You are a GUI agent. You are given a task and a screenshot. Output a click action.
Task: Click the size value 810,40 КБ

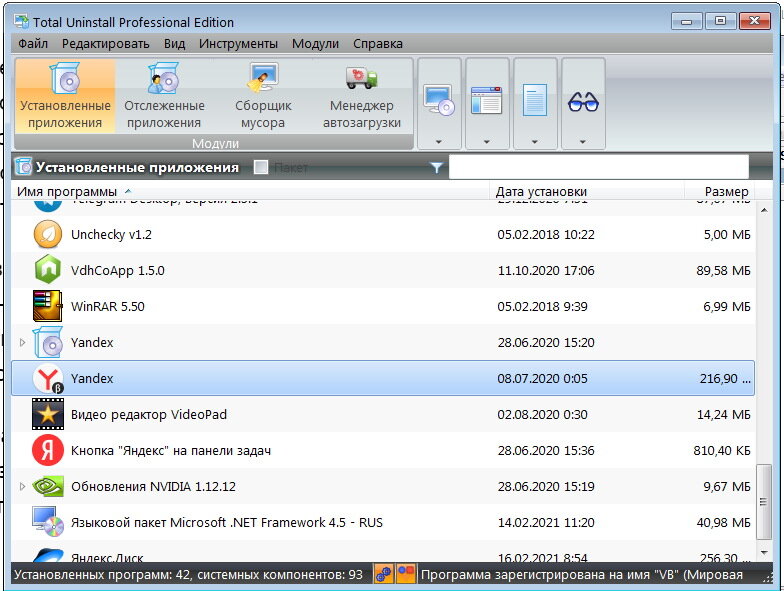(x=722, y=450)
